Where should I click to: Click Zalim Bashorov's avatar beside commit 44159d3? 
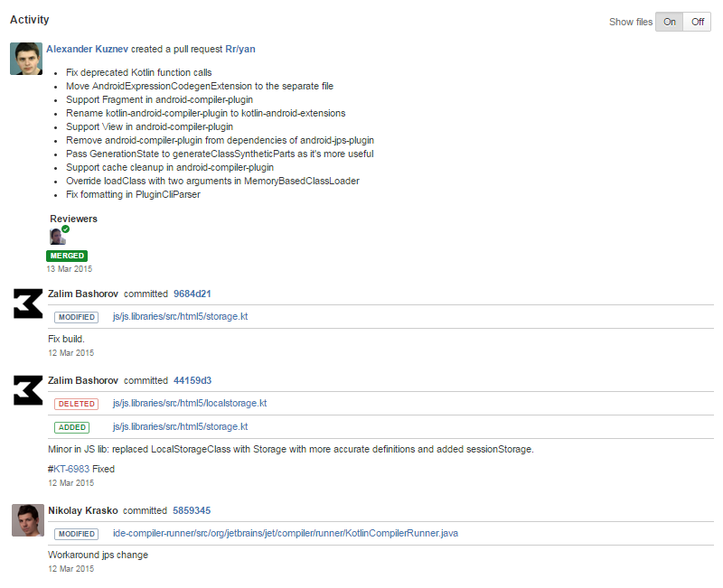[28, 390]
